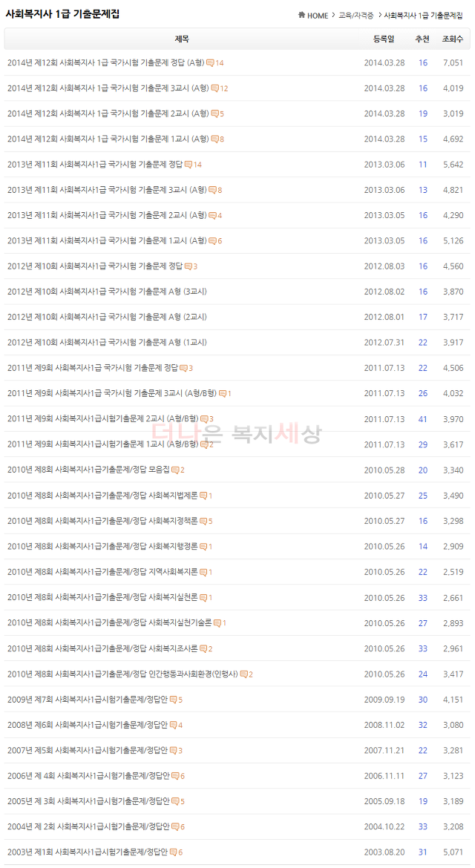Viewport: 475px width, 868px height.
Task: Open 2012년 제10회 기출문제 정답 post
Action: coord(95,266)
